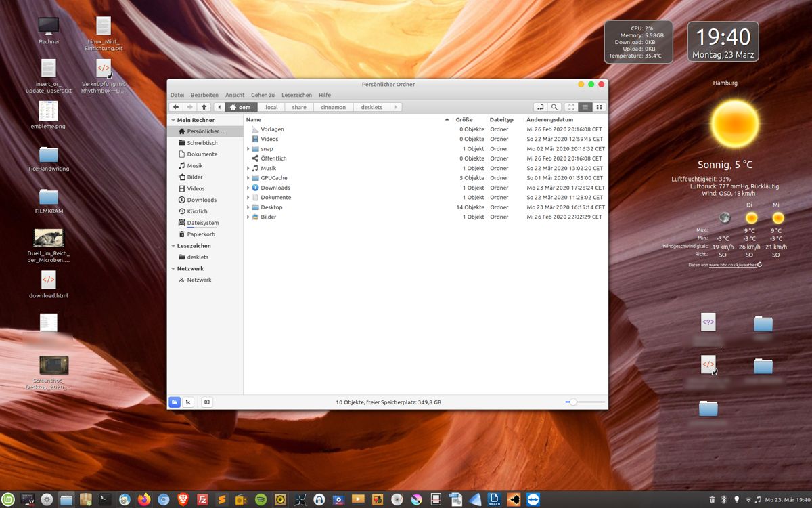Image resolution: width=812 pixels, height=508 pixels.
Task: Toggle the location entry path button
Action: 540,107
